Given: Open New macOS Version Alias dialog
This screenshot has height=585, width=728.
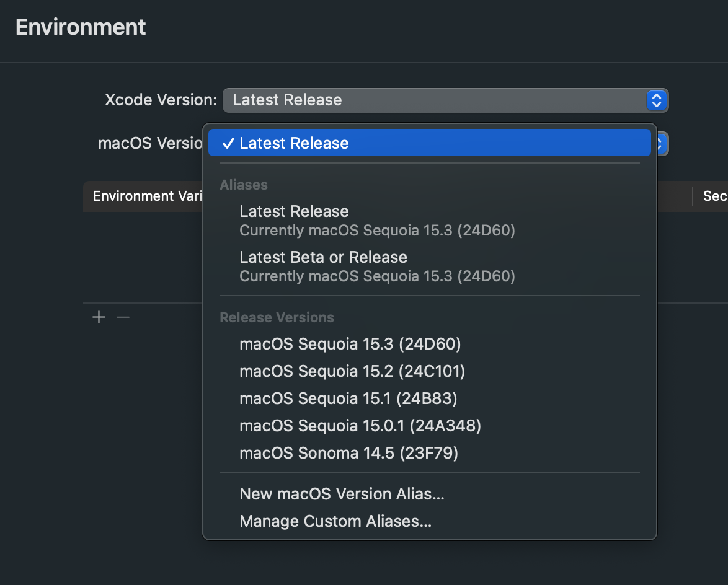Looking at the screenshot, I should point(430,494).
